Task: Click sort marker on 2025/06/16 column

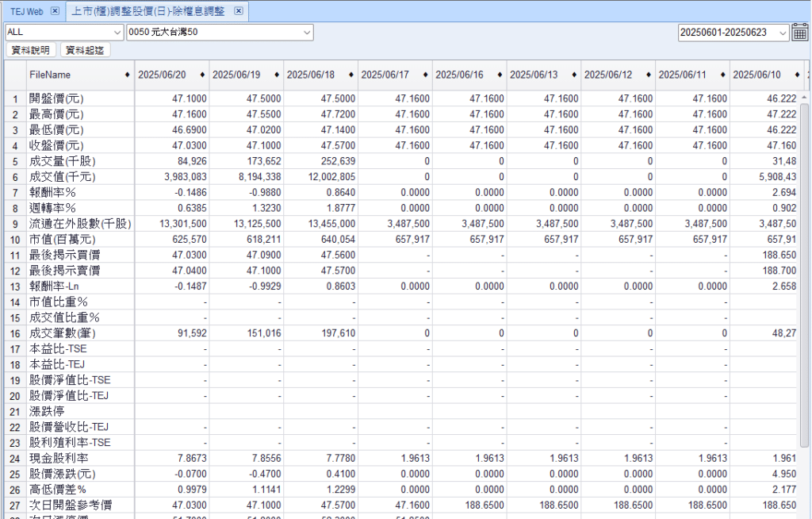Action: point(500,75)
